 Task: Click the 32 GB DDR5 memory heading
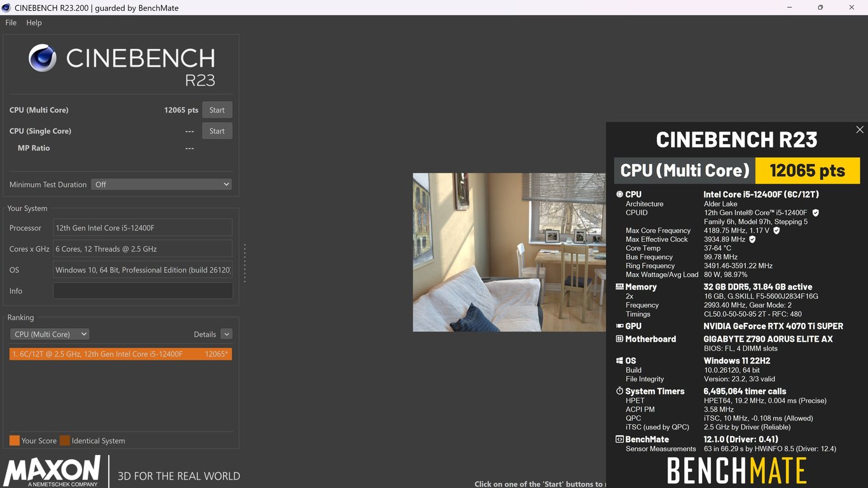point(757,287)
